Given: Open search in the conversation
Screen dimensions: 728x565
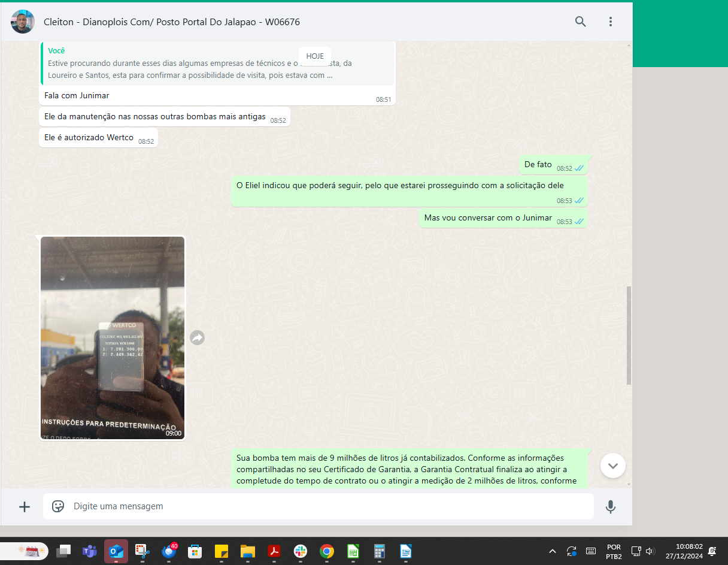Looking at the screenshot, I should [580, 22].
